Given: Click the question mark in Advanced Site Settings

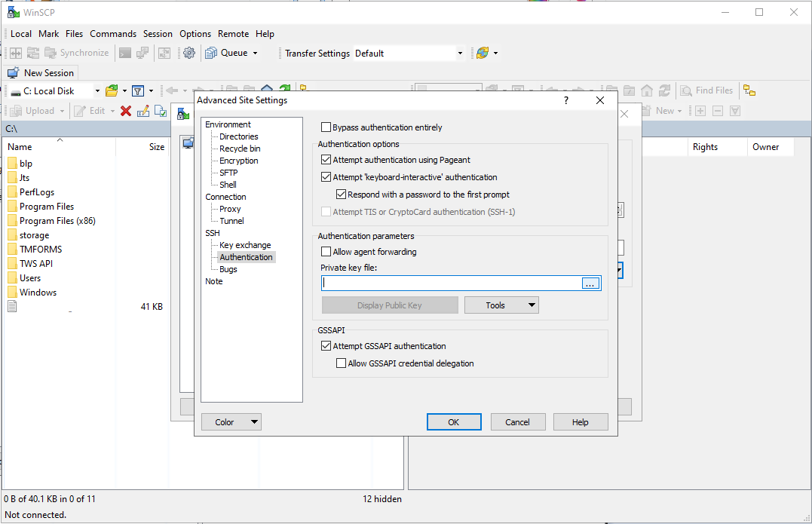Looking at the screenshot, I should tap(566, 100).
